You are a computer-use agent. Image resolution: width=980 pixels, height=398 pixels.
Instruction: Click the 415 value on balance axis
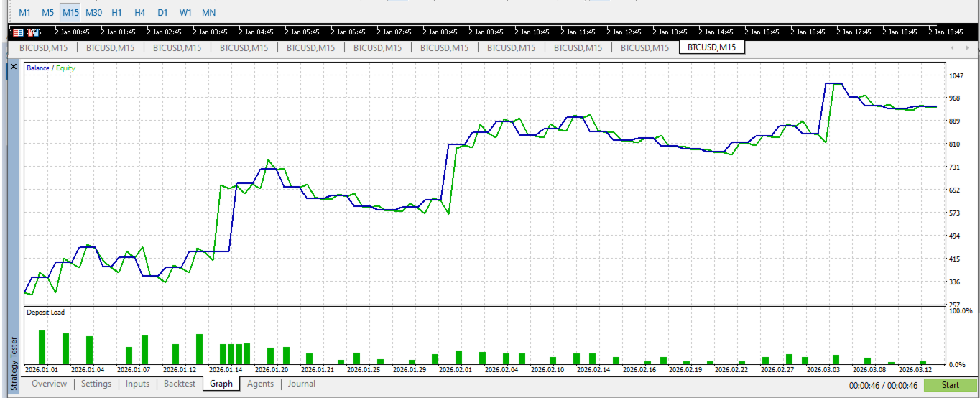[954, 259]
